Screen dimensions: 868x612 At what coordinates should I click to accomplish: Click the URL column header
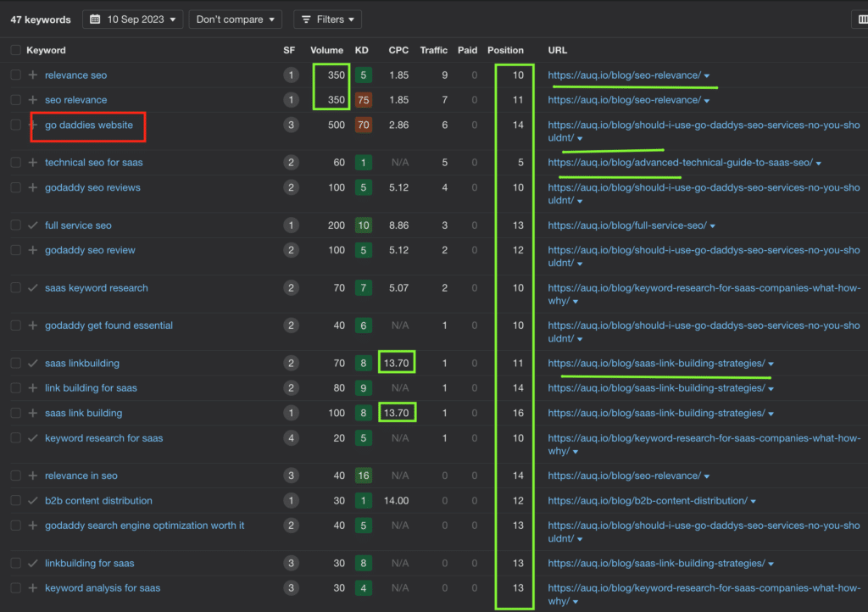558,50
